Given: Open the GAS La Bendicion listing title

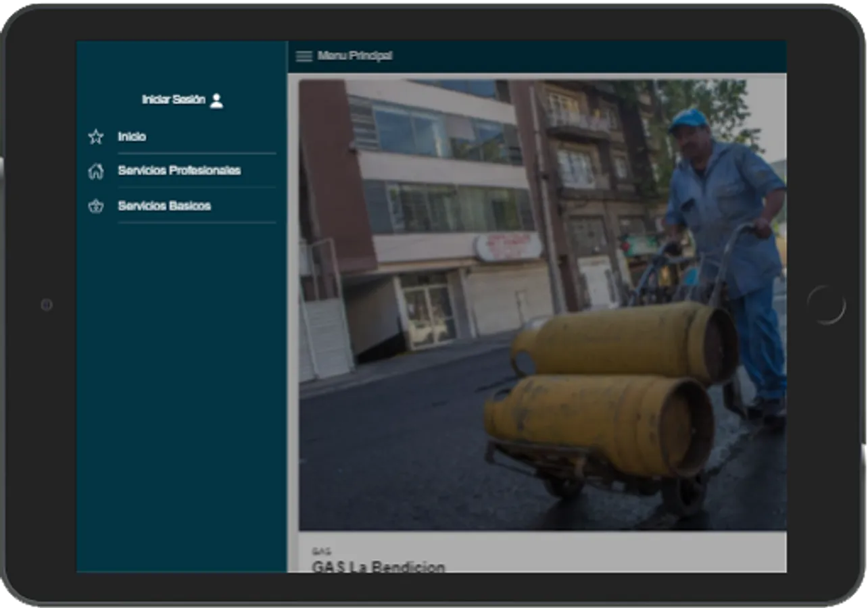Looking at the screenshot, I should (x=379, y=566).
